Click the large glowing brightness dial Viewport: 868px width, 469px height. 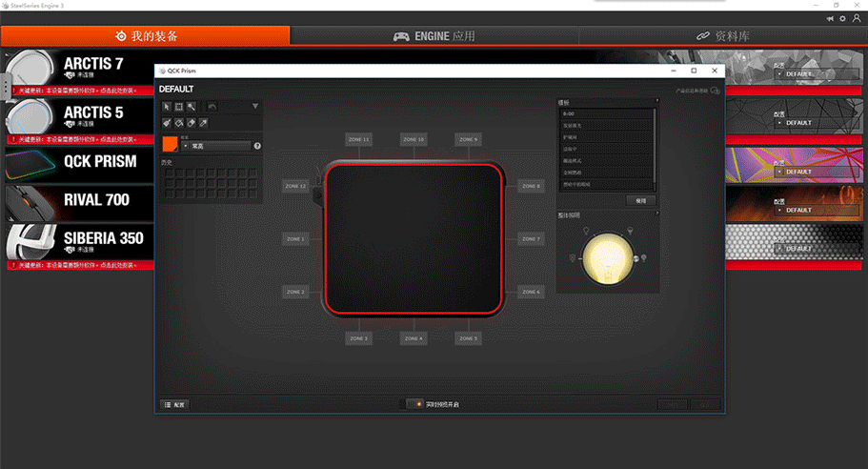(608, 258)
